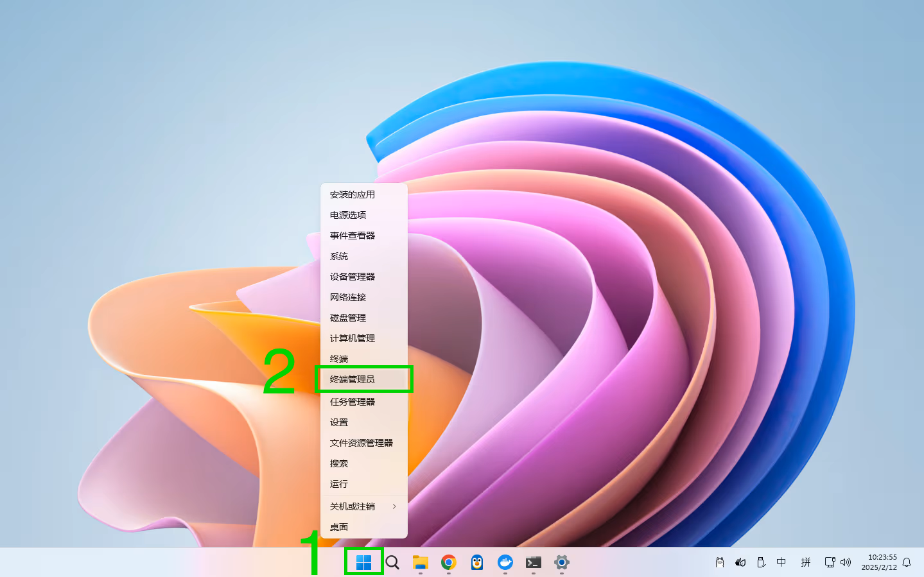Open network status tray icon
This screenshot has width=924, height=577.
point(830,562)
